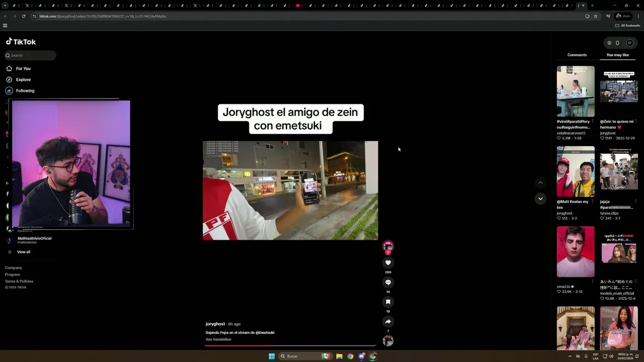Show hidden tray icons chevron

tap(570, 356)
